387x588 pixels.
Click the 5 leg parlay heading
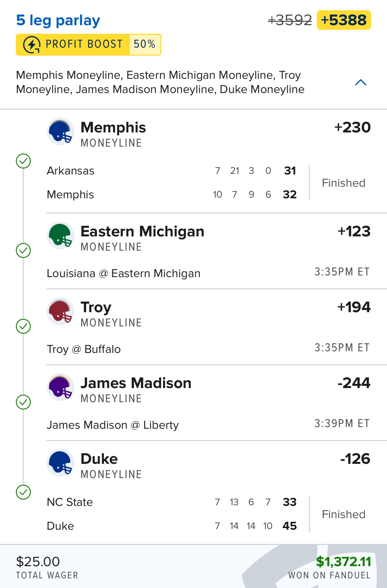click(x=58, y=21)
